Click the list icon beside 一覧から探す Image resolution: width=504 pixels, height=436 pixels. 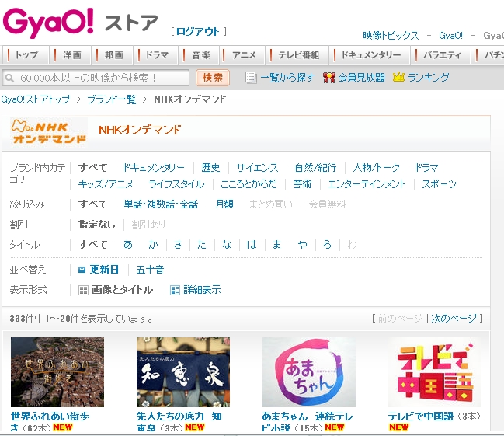[x=251, y=78]
